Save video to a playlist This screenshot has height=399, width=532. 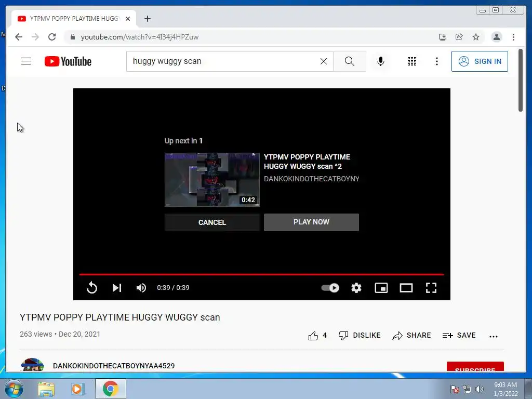(x=459, y=336)
